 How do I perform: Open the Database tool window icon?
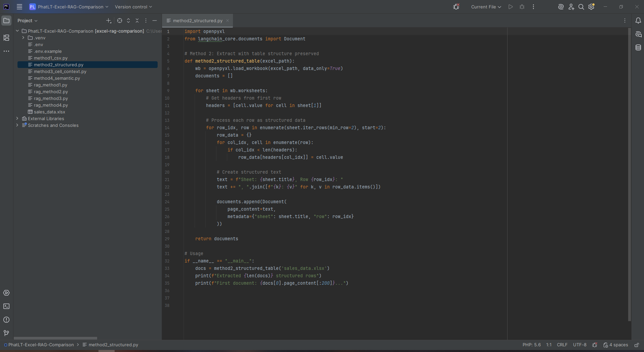click(x=638, y=47)
